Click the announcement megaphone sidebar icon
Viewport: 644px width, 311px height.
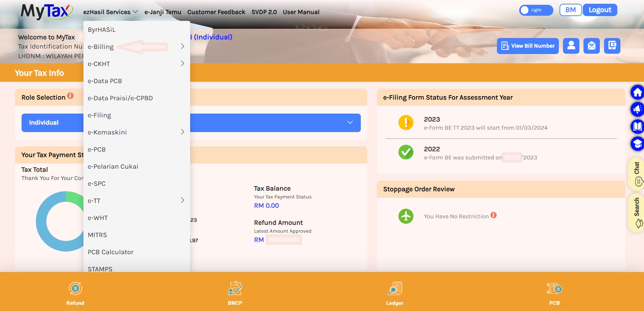pyautogui.click(x=637, y=109)
